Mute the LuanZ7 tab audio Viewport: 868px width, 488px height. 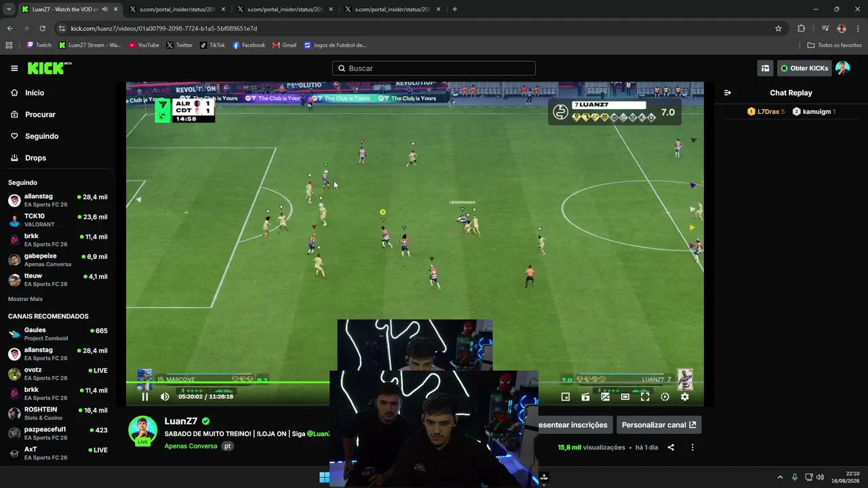(x=104, y=9)
